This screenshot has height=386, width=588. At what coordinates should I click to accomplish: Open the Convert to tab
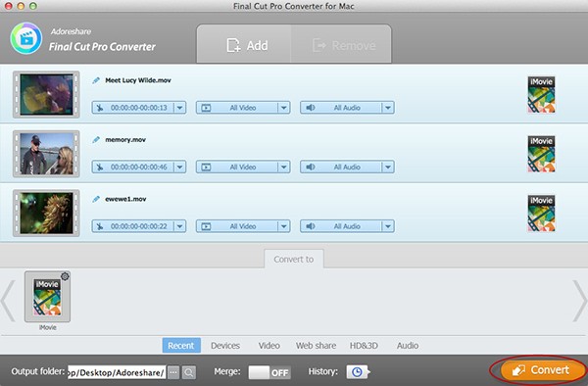tap(294, 259)
